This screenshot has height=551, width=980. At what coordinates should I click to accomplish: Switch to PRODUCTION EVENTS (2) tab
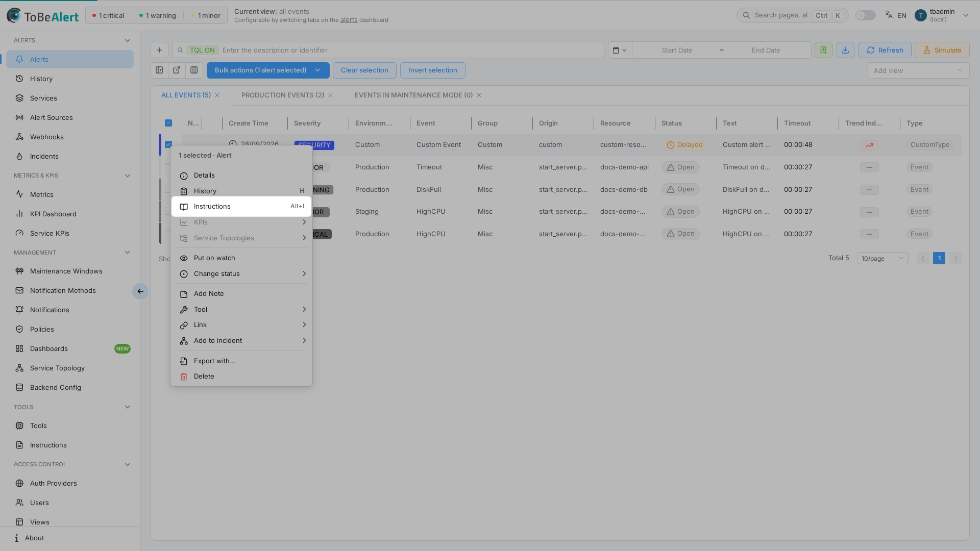point(283,95)
